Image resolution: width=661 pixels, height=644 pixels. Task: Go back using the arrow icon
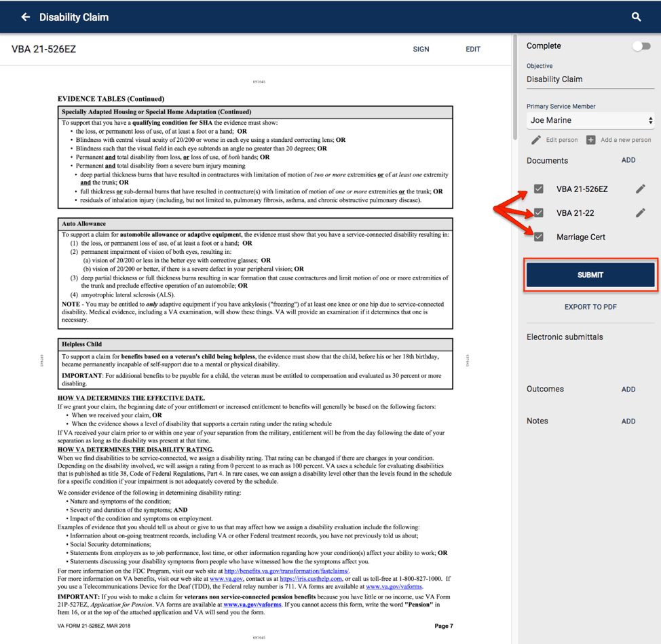click(x=26, y=17)
